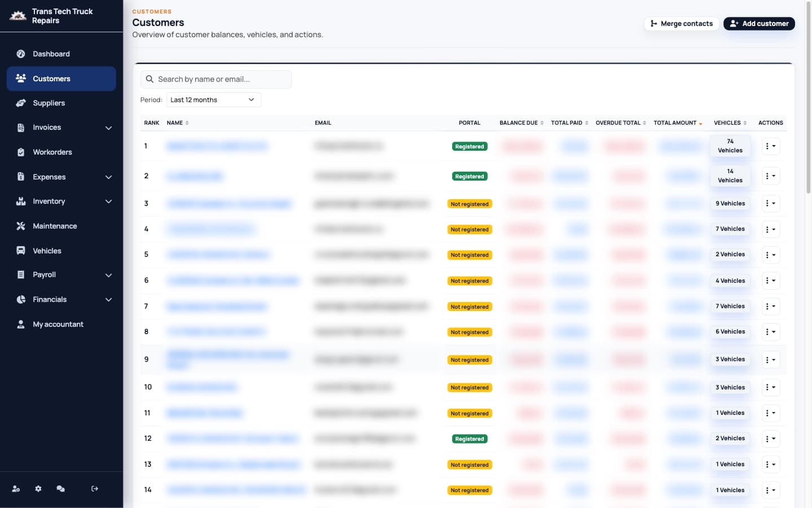Open actions menu for rank 1 customer
Viewport: 812px width, 508px height.
[770, 146]
